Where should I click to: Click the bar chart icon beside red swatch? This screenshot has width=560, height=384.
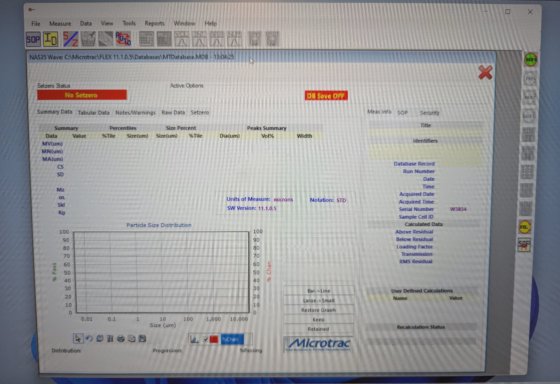(x=194, y=339)
